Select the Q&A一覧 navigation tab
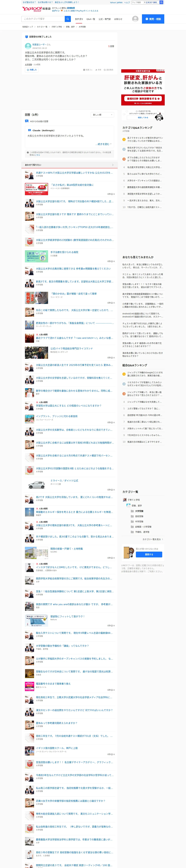The height and width of the screenshot is (868, 186). [91, 19]
